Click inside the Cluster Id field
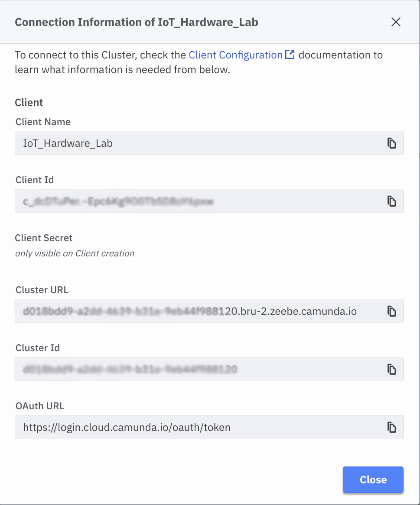 point(195,369)
